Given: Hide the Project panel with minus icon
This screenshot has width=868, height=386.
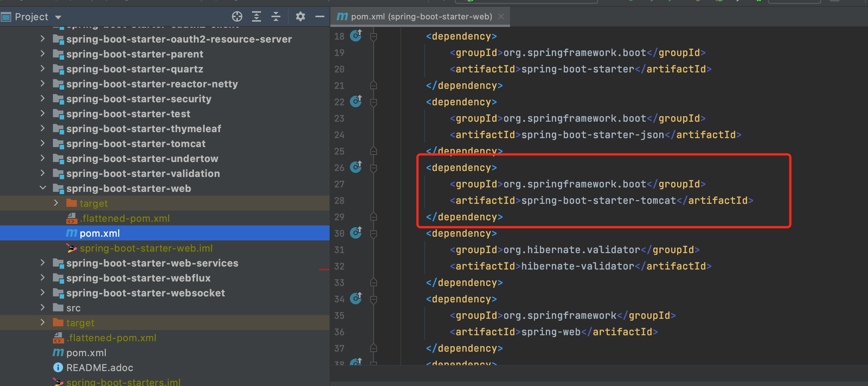Looking at the screenshot, I should 320,16.
